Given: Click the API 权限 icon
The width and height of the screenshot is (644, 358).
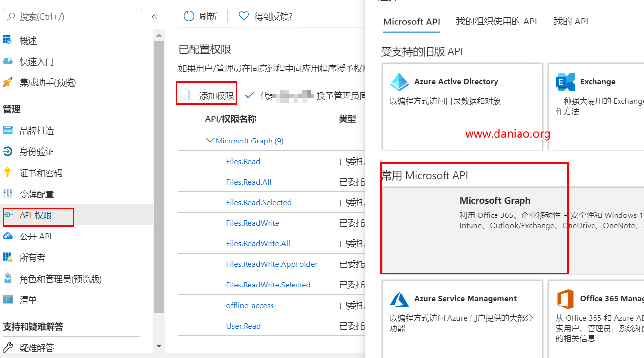Looking at the screenshot, I should point(9,215).
